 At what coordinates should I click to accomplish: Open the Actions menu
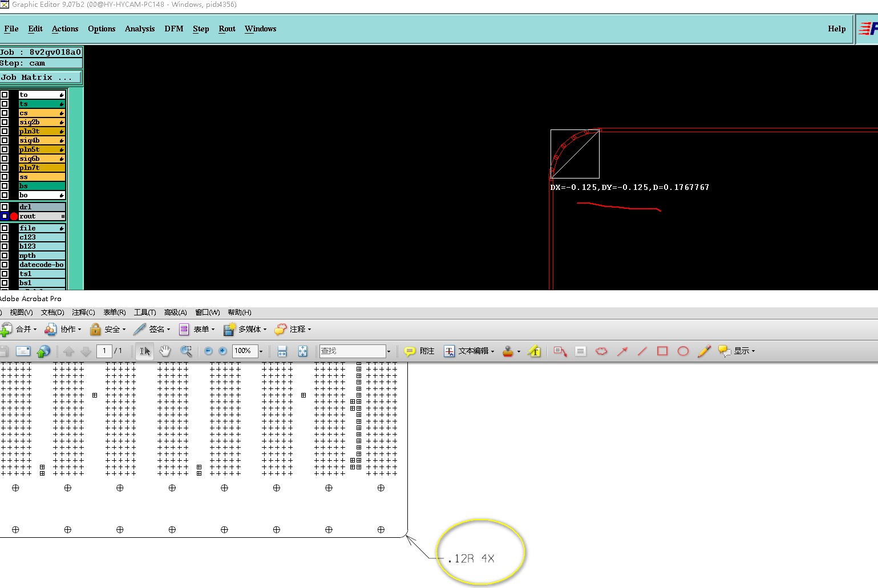(x=65, y=29)
